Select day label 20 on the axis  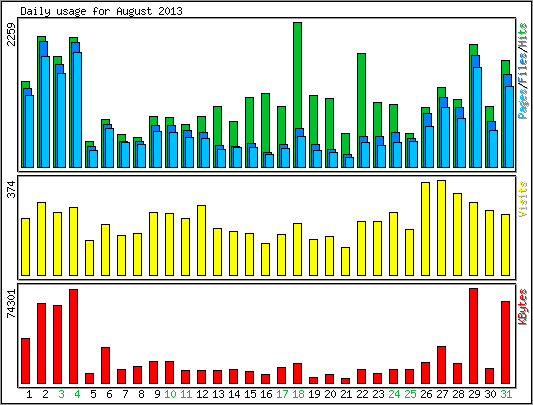(x=330, y=394)
